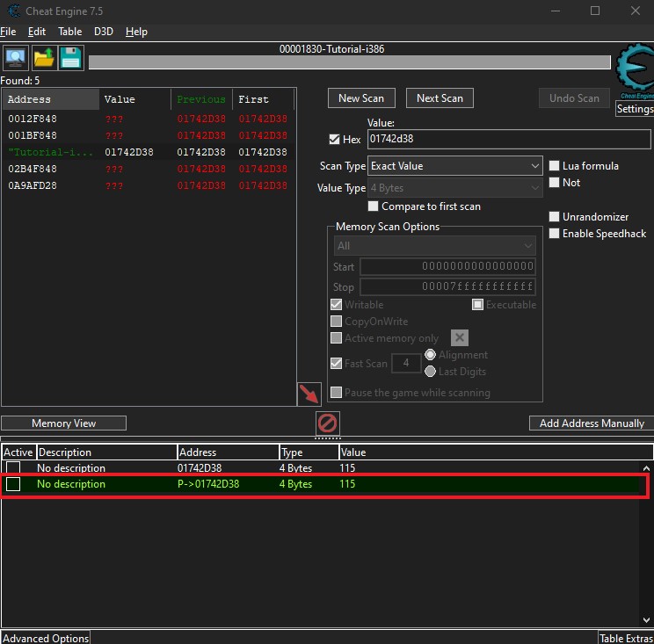Click the Next Scan button
Screen dimensions: 654x644
[440, 98]
